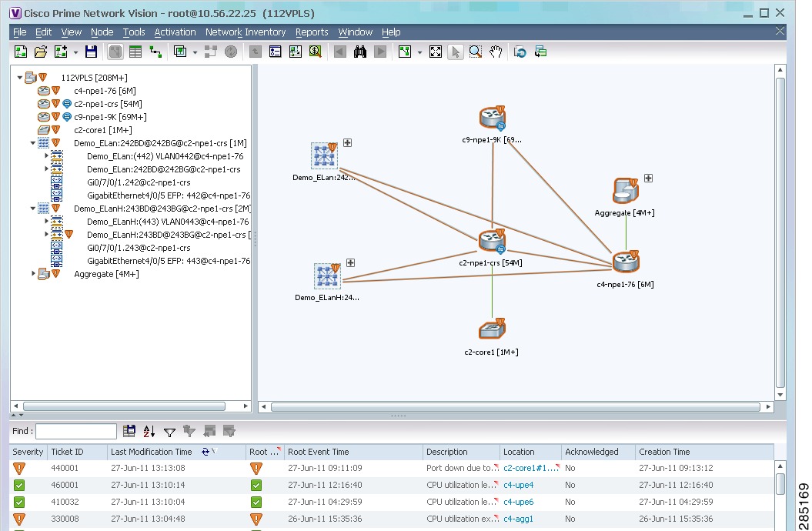Viewport: 812px width, 531px height.
Task: Expand Aggregate map node with plus
Action: click(x=648, y=178)
